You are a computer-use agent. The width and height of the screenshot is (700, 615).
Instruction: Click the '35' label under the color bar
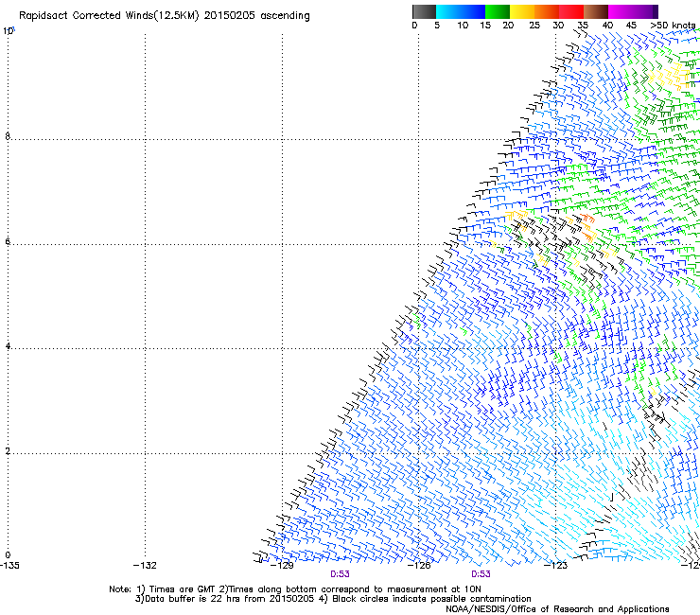pyautogui.click(x=583, y=26)
